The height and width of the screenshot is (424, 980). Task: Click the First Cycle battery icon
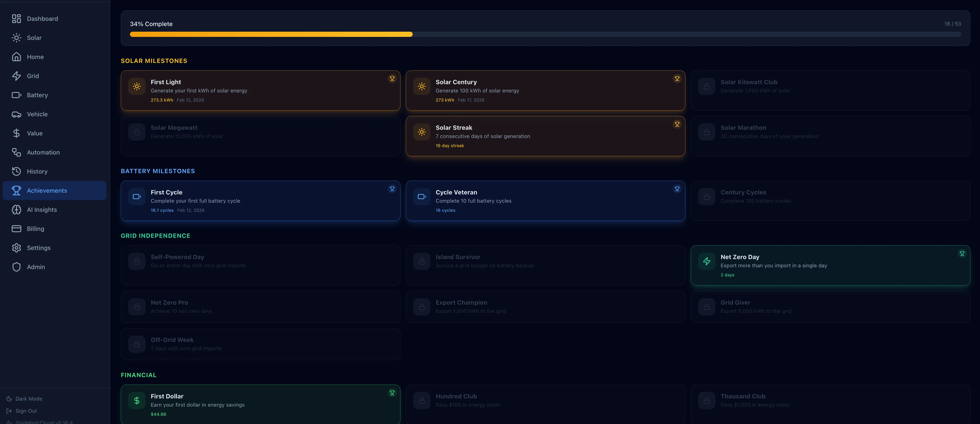tap(137, 197)
